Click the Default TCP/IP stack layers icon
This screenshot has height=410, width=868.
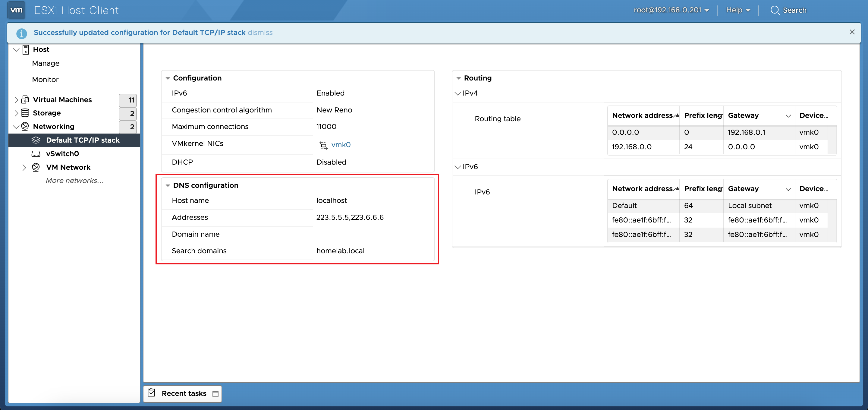pyautogui.click(x=36, y=140)
